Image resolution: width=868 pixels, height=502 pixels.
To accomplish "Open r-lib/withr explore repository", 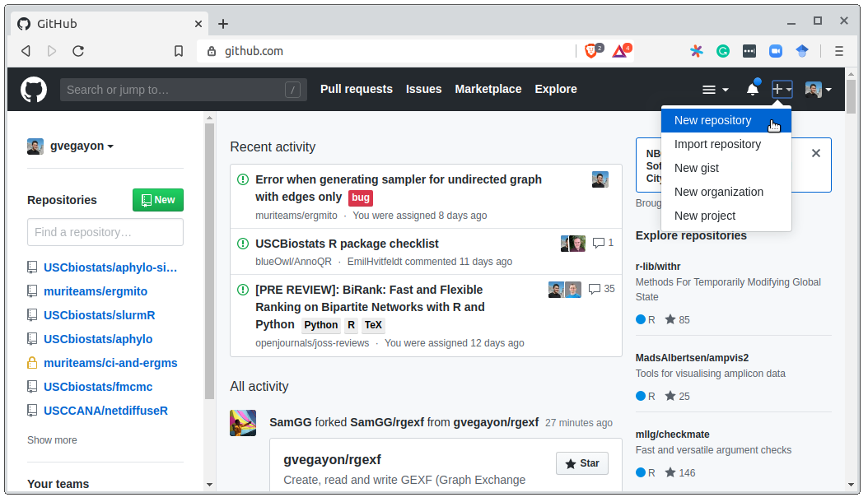I will (658, 266).
